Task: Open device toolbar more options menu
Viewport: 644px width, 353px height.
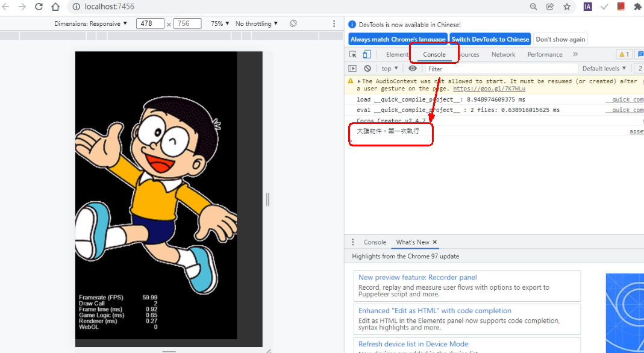Action: 334,24
